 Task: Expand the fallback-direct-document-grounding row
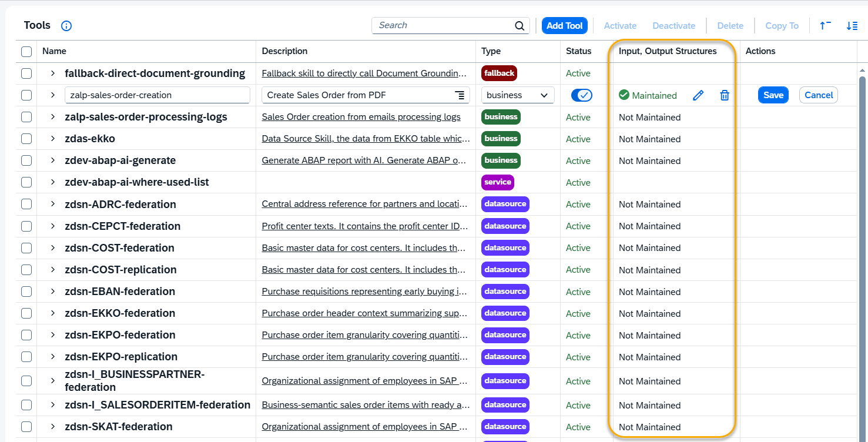(53, 73)
